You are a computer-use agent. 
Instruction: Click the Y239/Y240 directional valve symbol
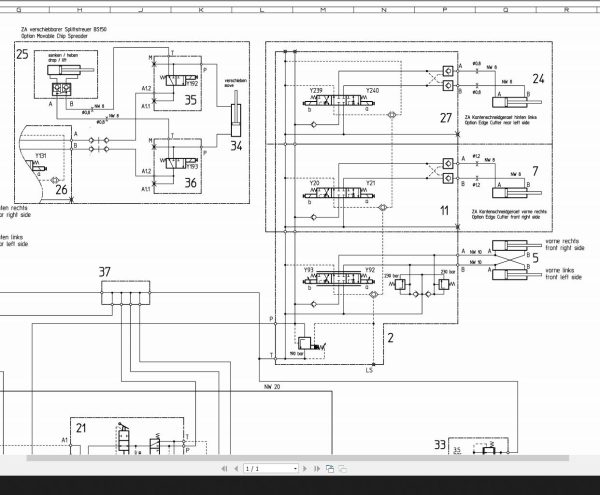[339, 101]
